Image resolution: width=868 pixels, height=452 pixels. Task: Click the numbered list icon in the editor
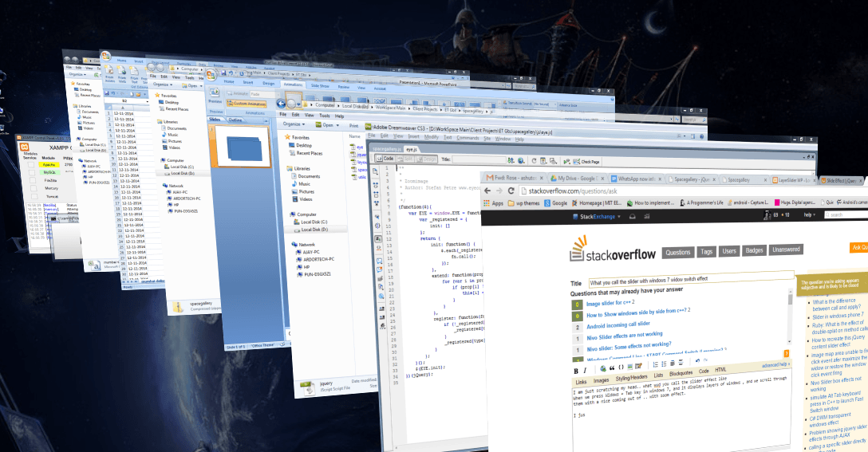(655, 364)
